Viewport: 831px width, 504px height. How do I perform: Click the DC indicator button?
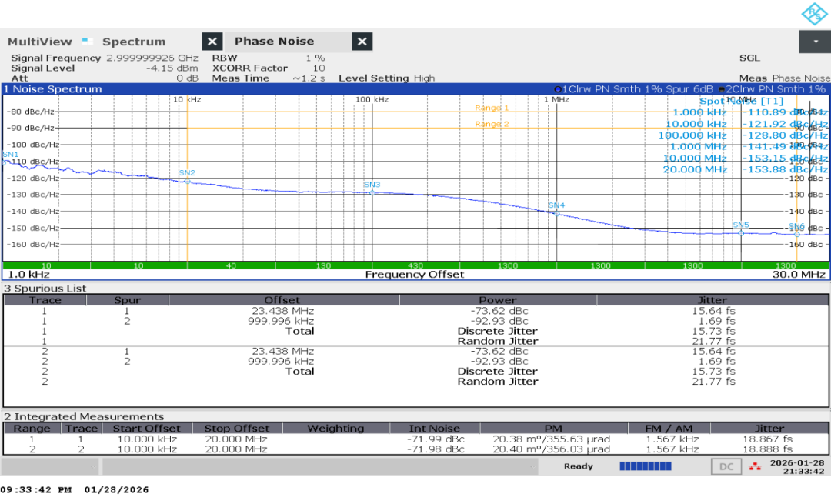pos(726,467)
